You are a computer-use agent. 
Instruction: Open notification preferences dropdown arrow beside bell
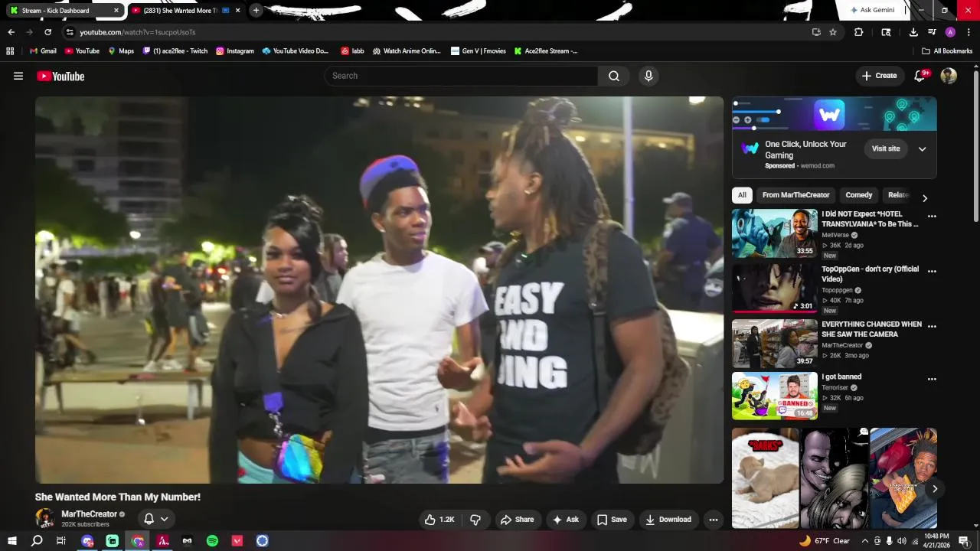164,519
